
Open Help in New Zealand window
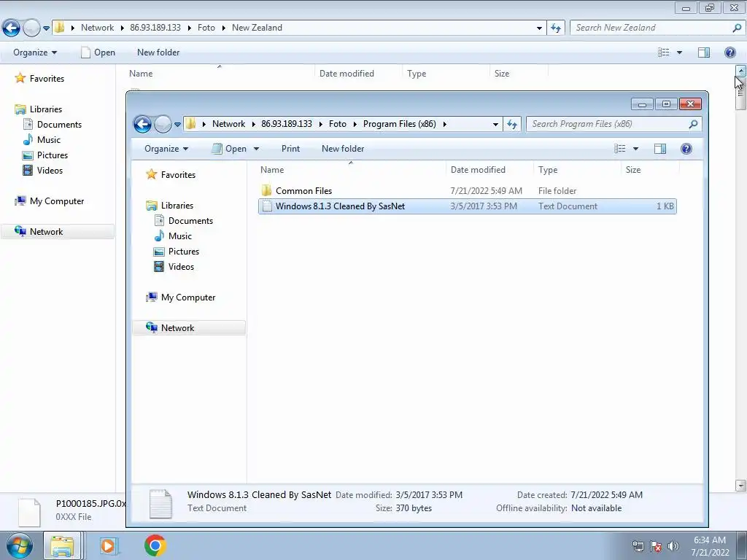(x=729, y=52)
